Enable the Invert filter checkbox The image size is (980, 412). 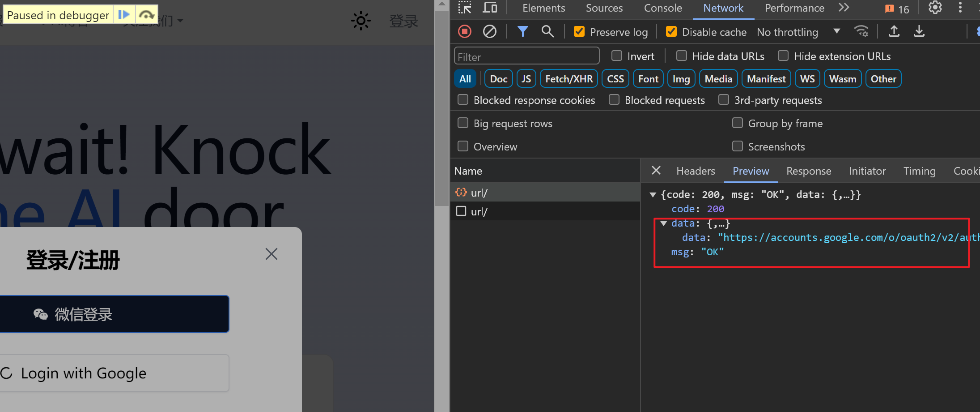coord(617,56)
